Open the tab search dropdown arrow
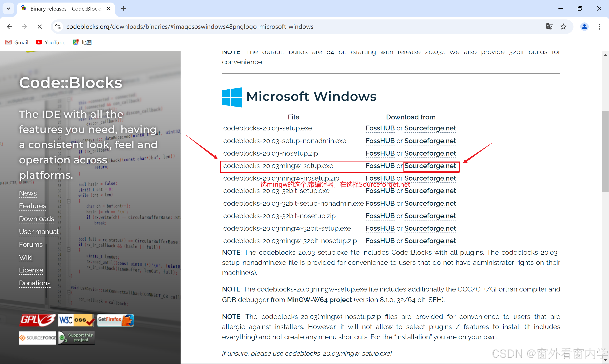 [8, 9]
